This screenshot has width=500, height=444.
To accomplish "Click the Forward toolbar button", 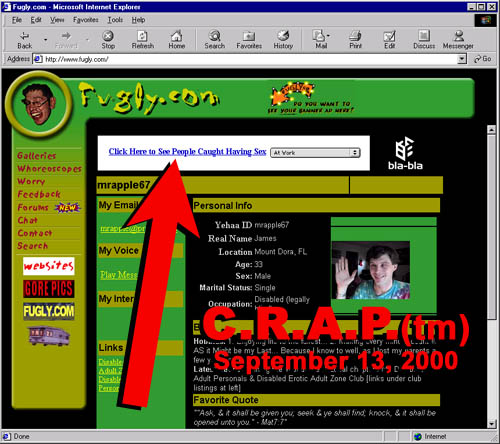I will [66, 40].
